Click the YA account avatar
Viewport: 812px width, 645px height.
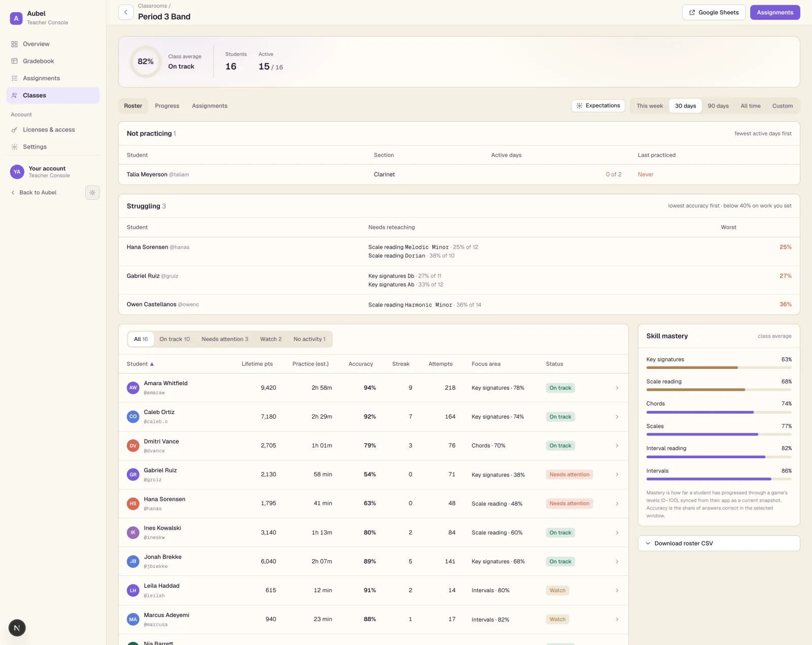click(x=17, y=172)
